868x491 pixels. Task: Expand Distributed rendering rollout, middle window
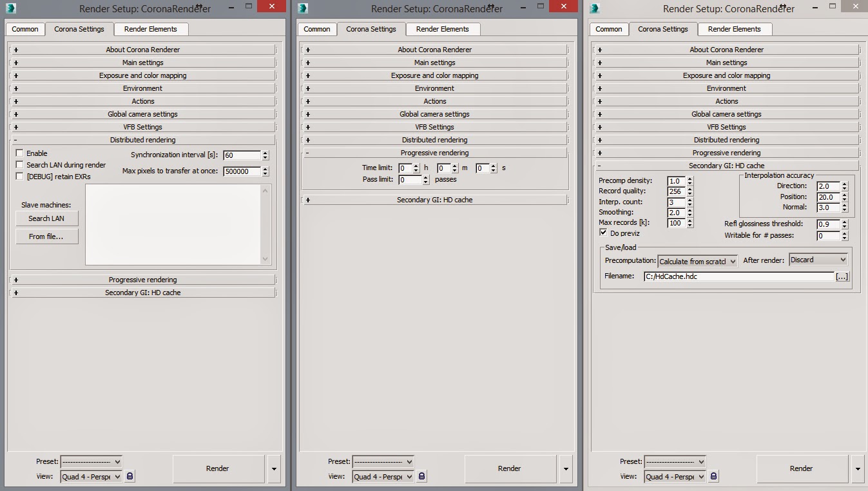[x=435, y=140]
